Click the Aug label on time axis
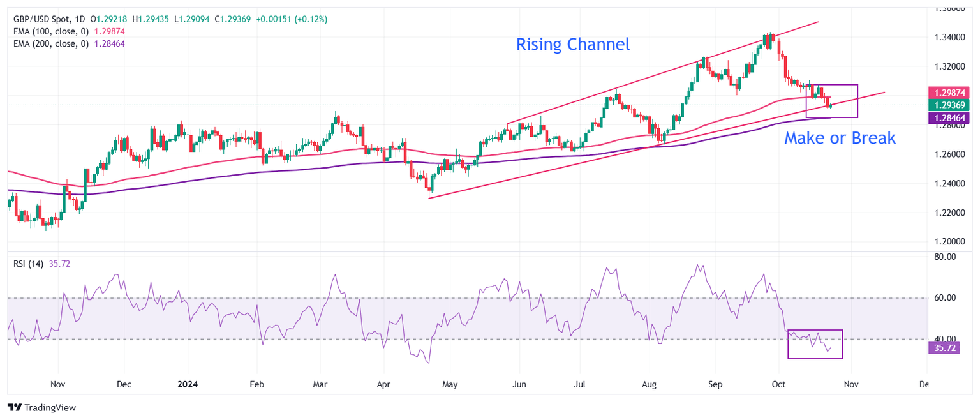The width and height of the screenshot is (980, 420). (x=649, y=385)
